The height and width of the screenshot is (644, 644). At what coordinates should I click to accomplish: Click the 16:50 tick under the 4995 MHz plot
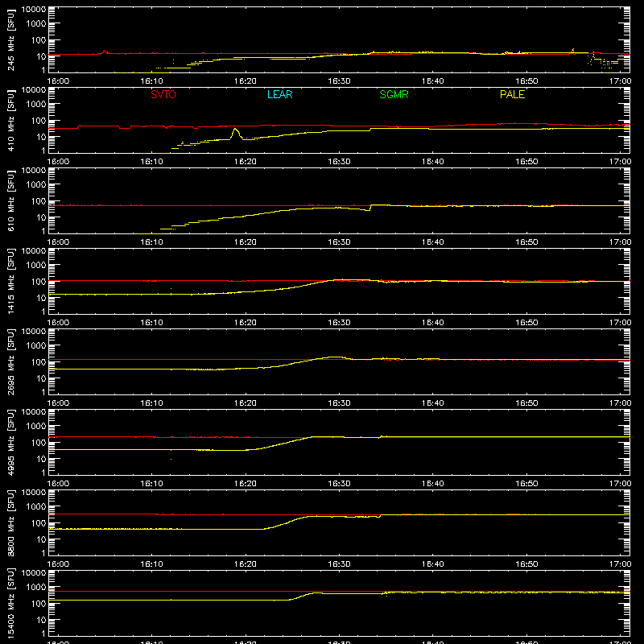pyautogui.click(x=526, y=484)
